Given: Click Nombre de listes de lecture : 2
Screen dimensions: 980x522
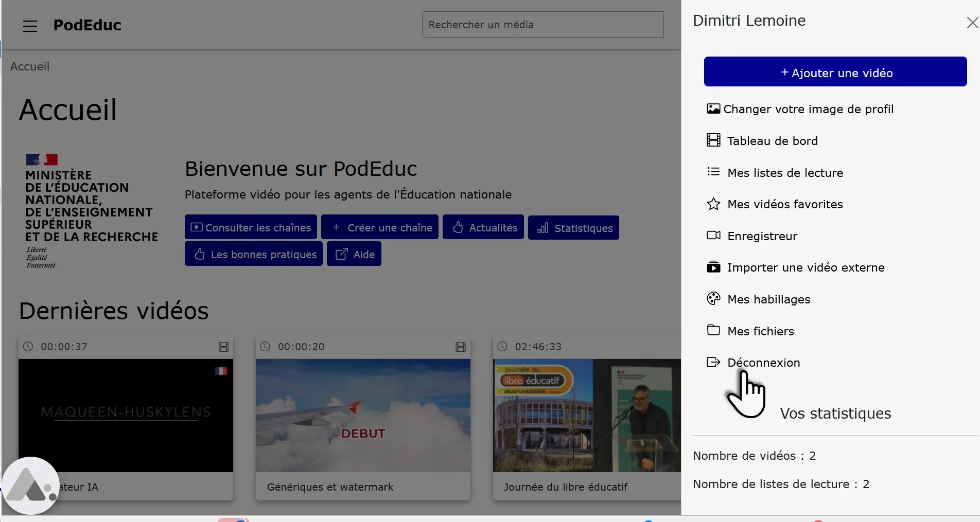Looking at the screenshot, I should (781, 484).
